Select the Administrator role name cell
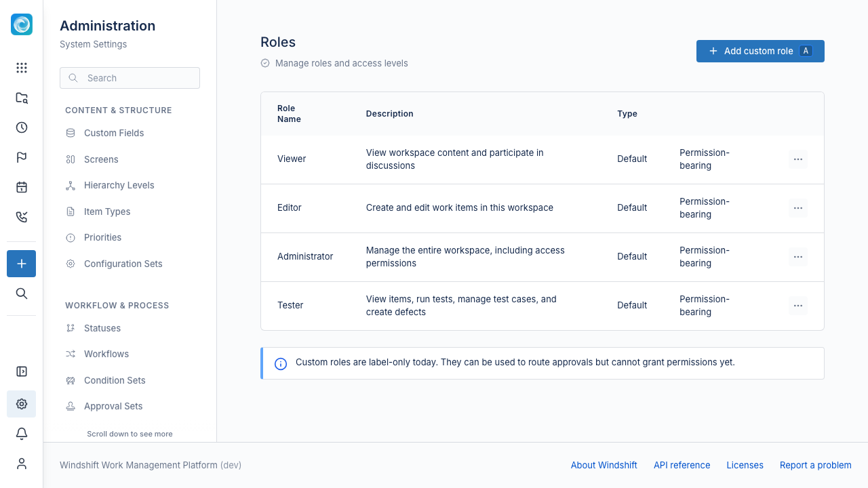 click(305, 256)
